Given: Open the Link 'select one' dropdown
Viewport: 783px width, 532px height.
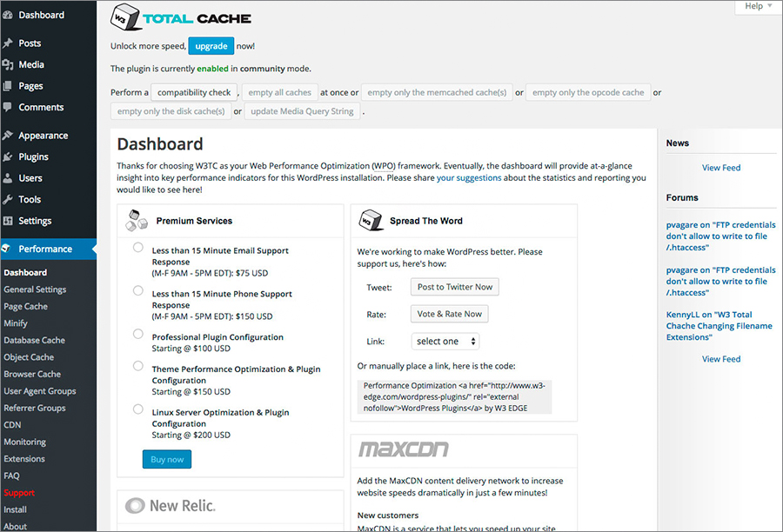Looking at the screenshot, I should [445, 342].
